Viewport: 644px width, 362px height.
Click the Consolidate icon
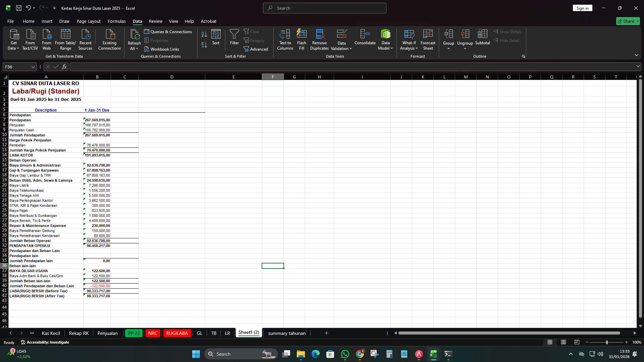(x=365, y=38)
